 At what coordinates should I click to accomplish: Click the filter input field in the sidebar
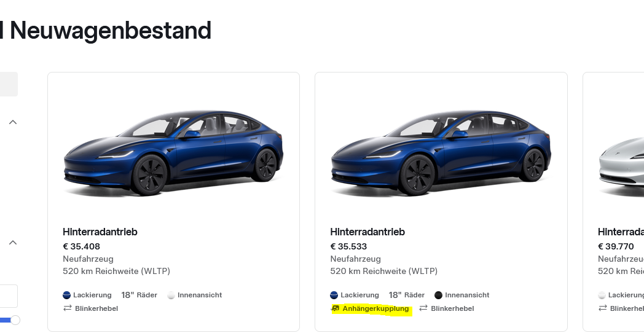point(7,296)
